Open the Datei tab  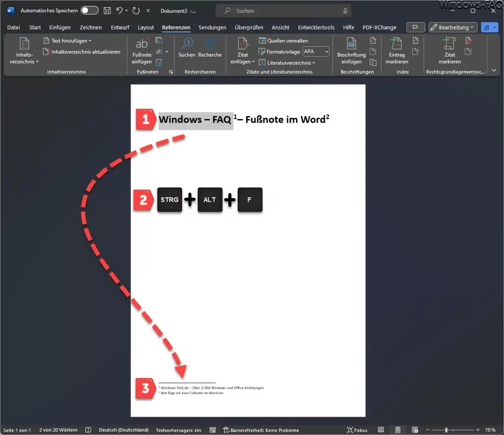pos(13,27)
